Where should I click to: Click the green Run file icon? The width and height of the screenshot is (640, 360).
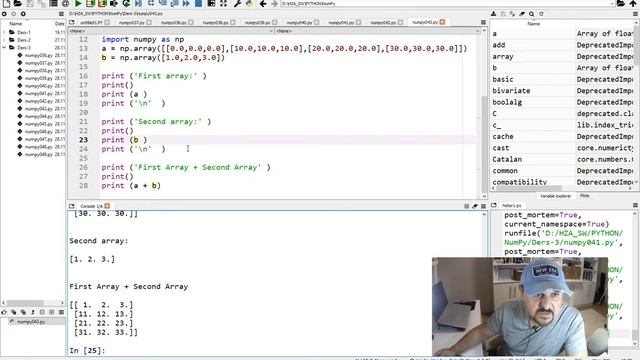point(78,3)
